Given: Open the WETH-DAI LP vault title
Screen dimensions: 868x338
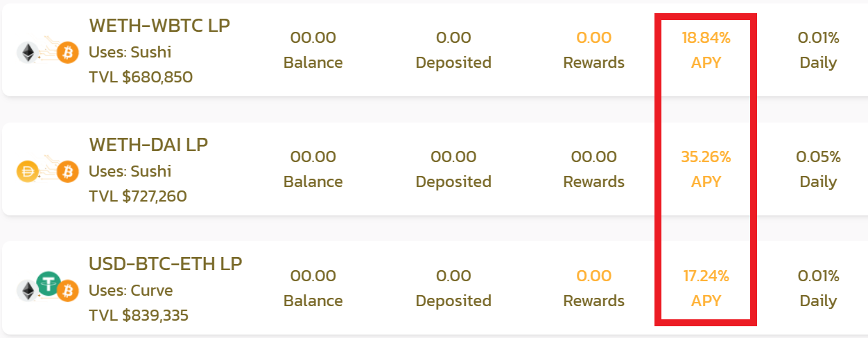Looking at the screenshot, I should click(148, 144).
